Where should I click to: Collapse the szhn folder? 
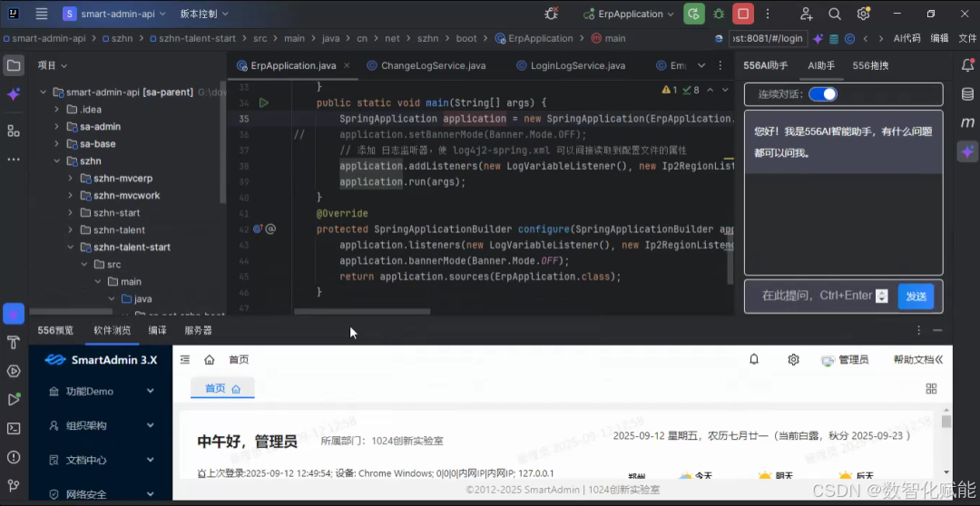56,161
